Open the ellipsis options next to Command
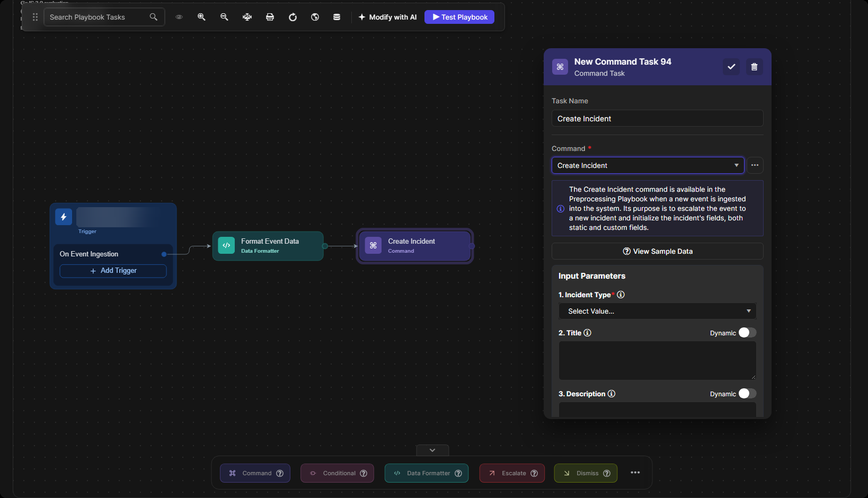The image size is (868, 498). pos(755,165)
